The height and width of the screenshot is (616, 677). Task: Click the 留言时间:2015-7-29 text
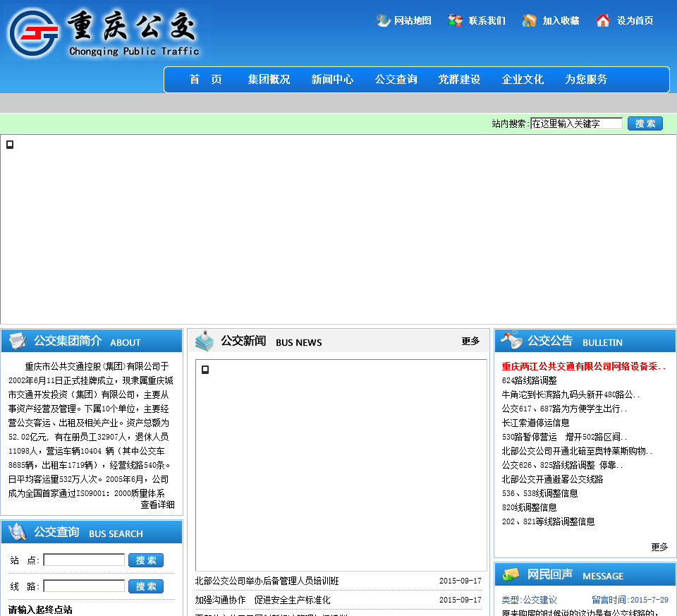click(x=630, y=600)
